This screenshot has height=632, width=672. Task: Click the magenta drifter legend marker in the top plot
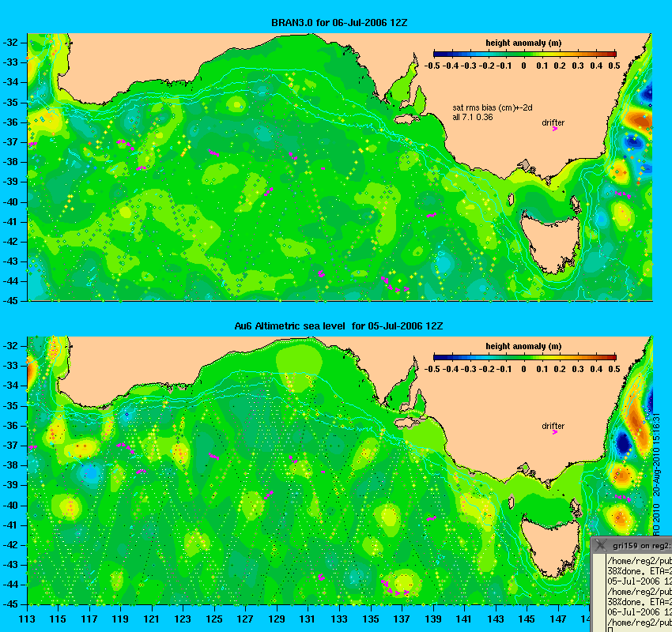point(554,129)
